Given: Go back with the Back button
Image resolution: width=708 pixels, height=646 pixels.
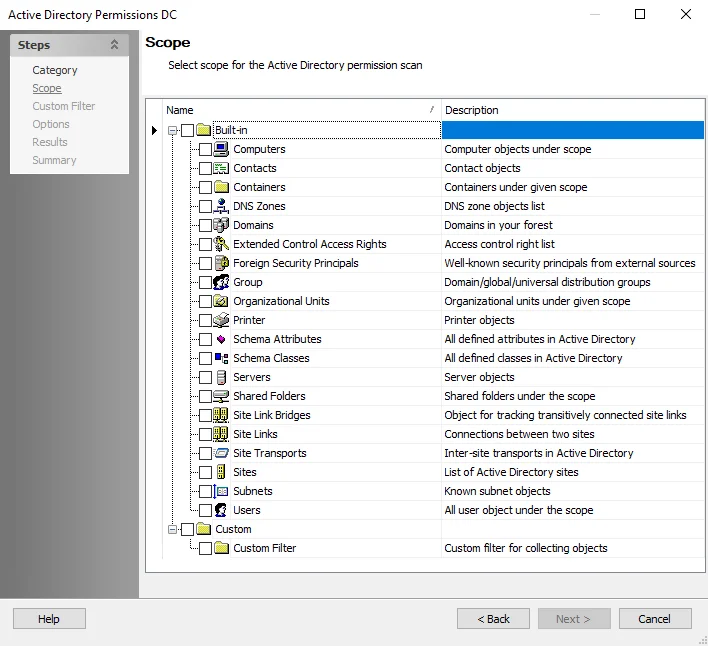Looking at the screenshot, I should click(x=493, y=618).
